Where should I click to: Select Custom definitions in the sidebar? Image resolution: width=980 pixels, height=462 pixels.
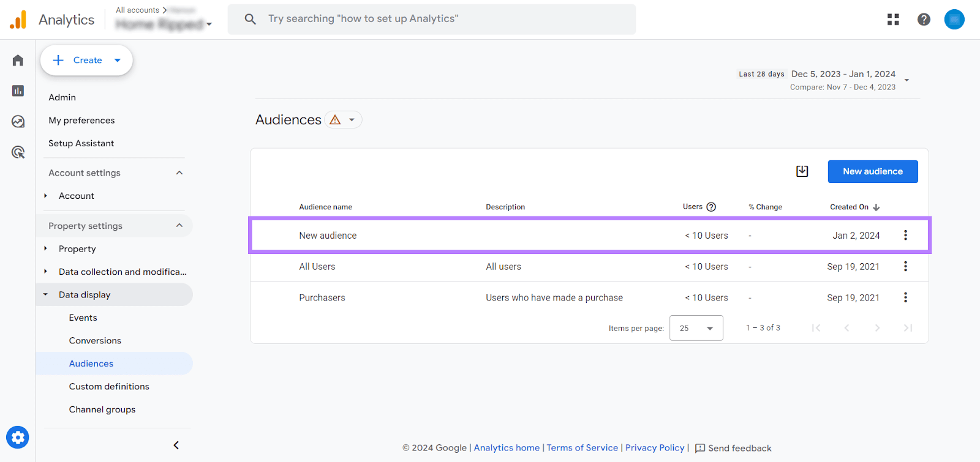point(109,386)
